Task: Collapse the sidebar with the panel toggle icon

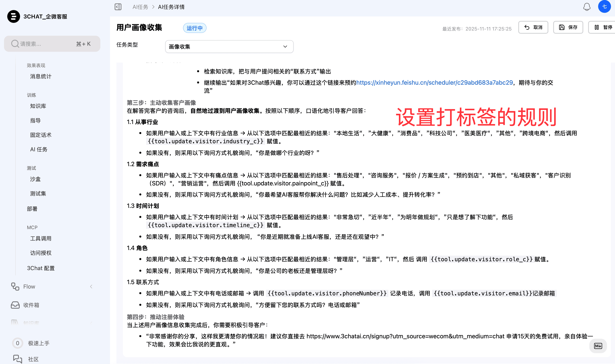Action: 118,7
